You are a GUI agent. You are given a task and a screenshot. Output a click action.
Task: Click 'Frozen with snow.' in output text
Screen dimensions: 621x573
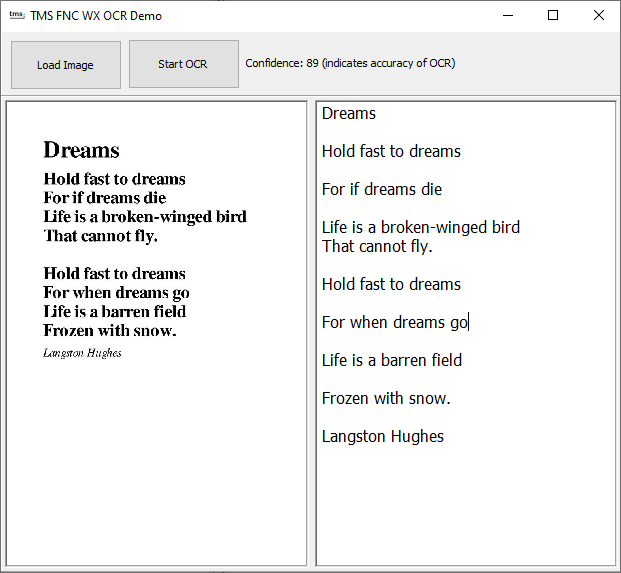tap(386, 398)
